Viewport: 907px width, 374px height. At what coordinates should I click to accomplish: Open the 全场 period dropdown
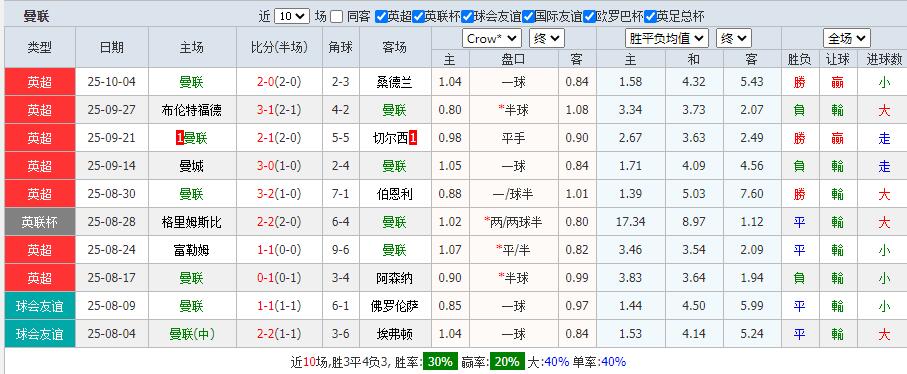[847, 39]
